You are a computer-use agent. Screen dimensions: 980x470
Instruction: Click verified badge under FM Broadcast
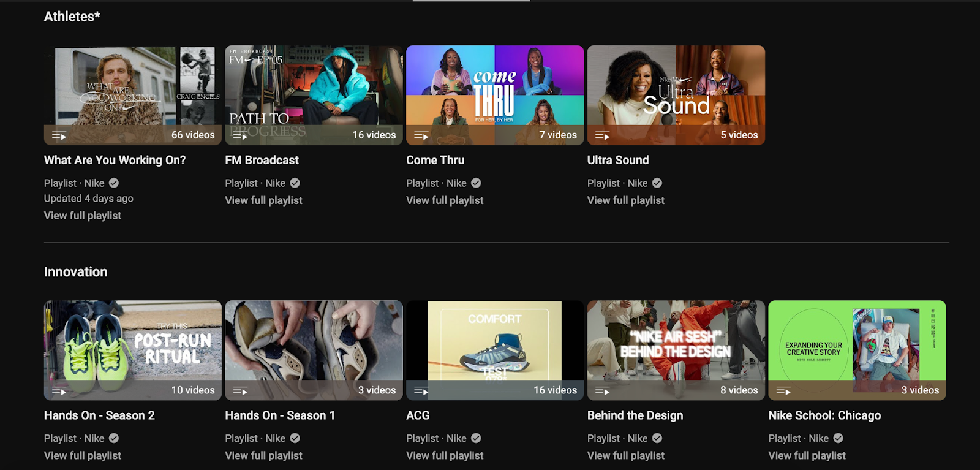click(x=295, y=183)
